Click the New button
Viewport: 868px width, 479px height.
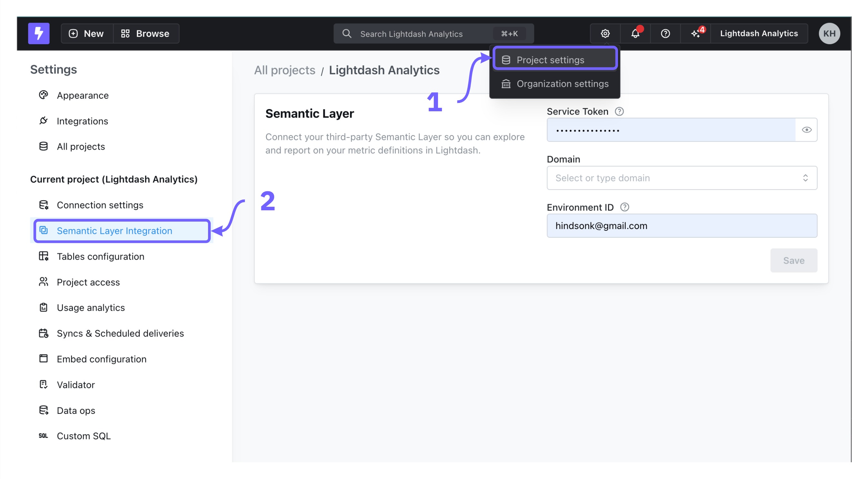[87, 33]
